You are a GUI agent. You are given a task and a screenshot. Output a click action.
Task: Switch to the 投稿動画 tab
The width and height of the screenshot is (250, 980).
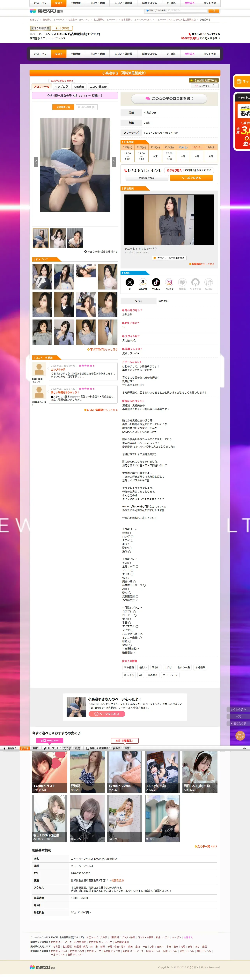click(79, 86)
